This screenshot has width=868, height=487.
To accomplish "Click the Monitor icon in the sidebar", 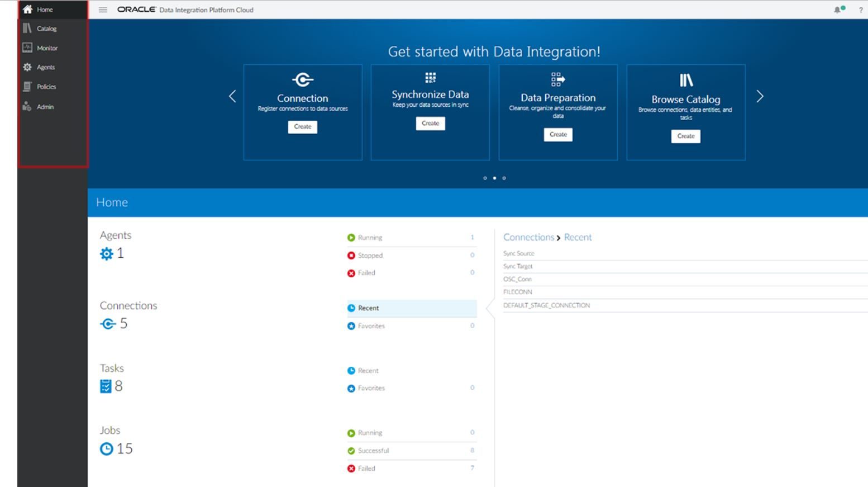I will point(27,48).
